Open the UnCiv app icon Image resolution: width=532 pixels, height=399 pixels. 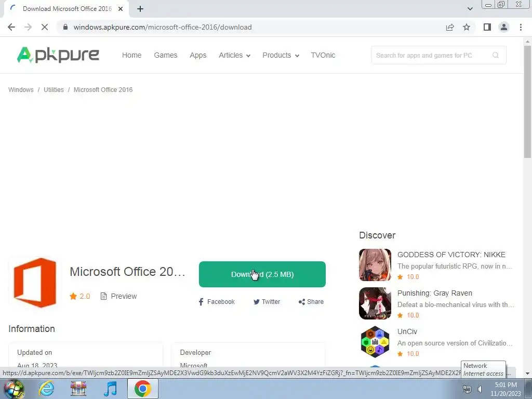[x=375, y=342]
